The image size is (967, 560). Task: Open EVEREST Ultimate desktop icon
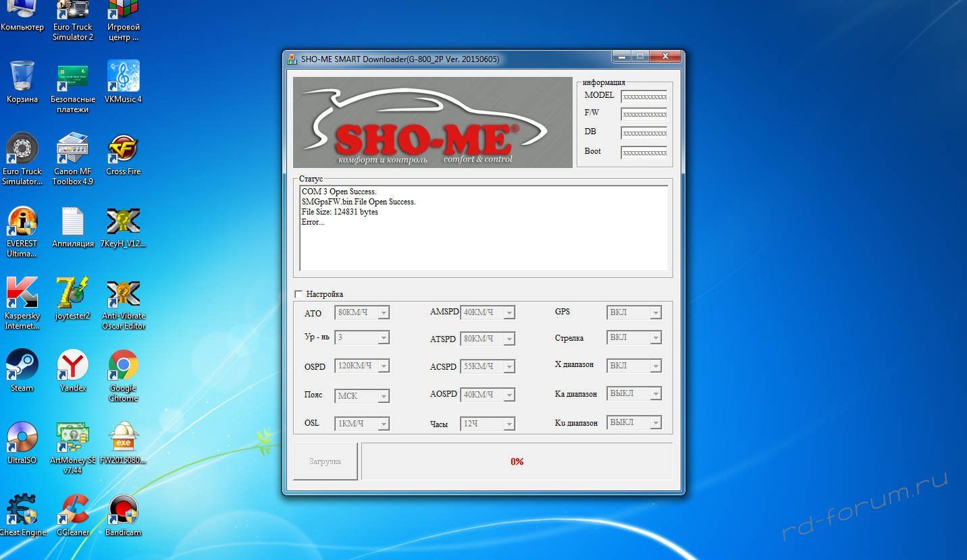click(x=22, y=231)
